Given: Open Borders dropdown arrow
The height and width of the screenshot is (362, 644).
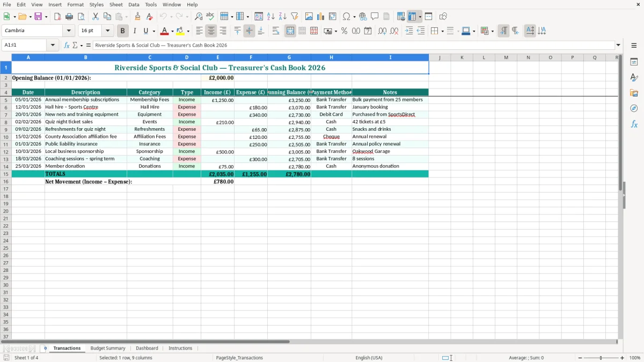Looking at the screenshot, I should (x=442, y=32).
